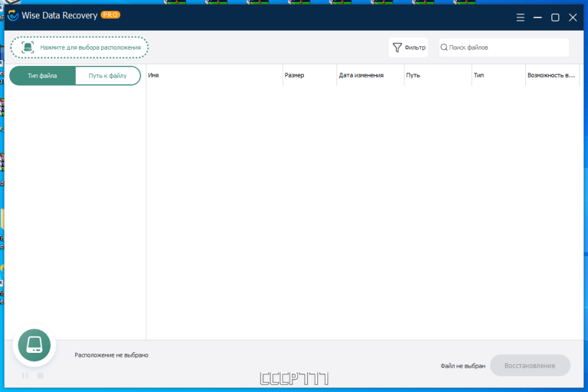Click 'Расположение не выбрано' status text

click(111, 355)
